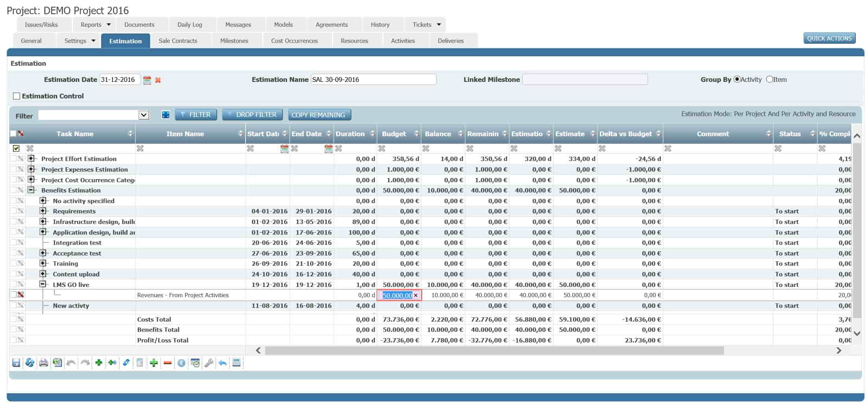Click the DROP FILTER button
Screen dimensions: 868x409
point(252,115)
